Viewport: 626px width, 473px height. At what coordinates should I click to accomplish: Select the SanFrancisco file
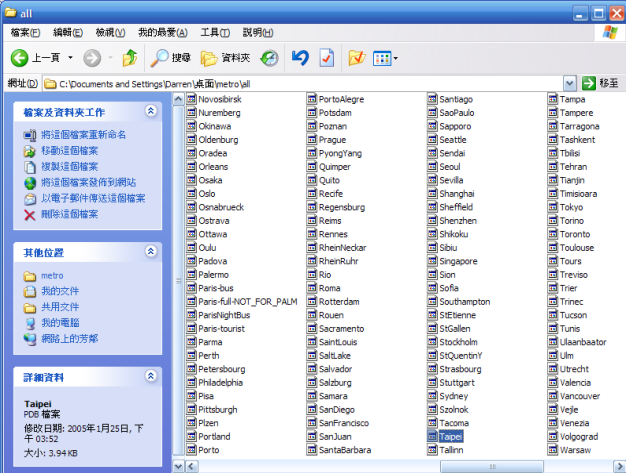coord(338,423)
